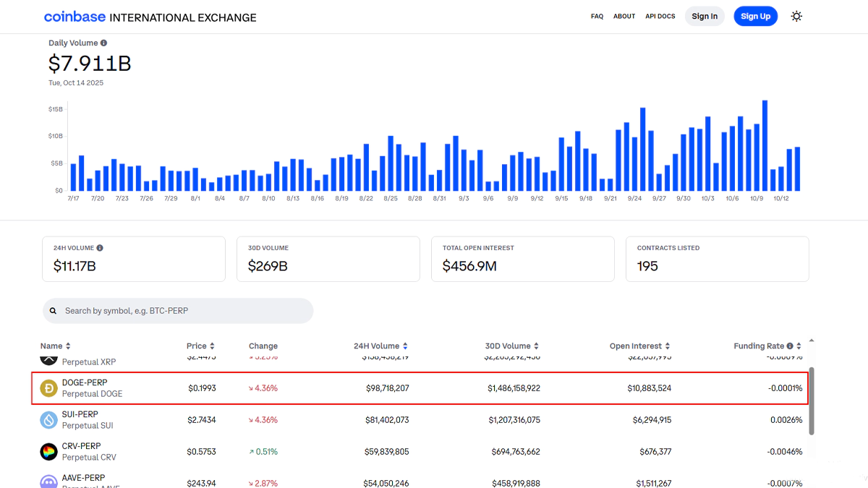Sort table by Price column

(x=200, y=346)
